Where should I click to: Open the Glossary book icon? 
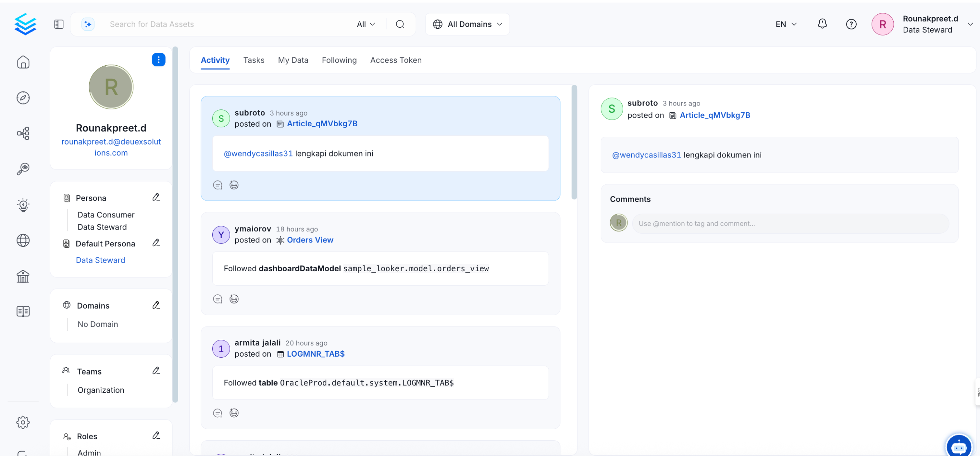[23, 311]
